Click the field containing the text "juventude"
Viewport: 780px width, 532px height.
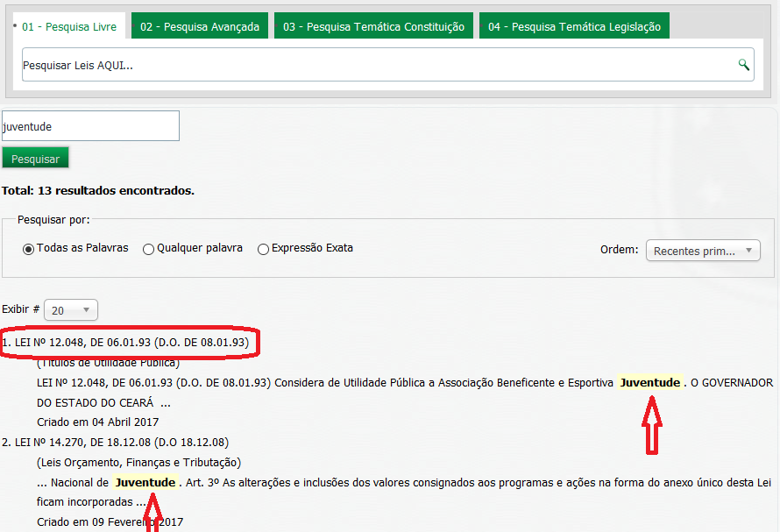90,125
